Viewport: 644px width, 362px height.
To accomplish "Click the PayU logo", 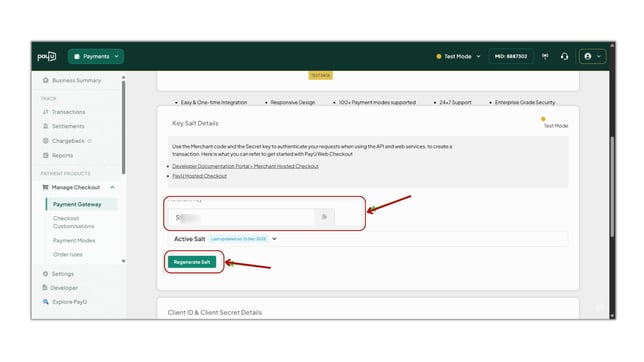I will click(47, 56).
